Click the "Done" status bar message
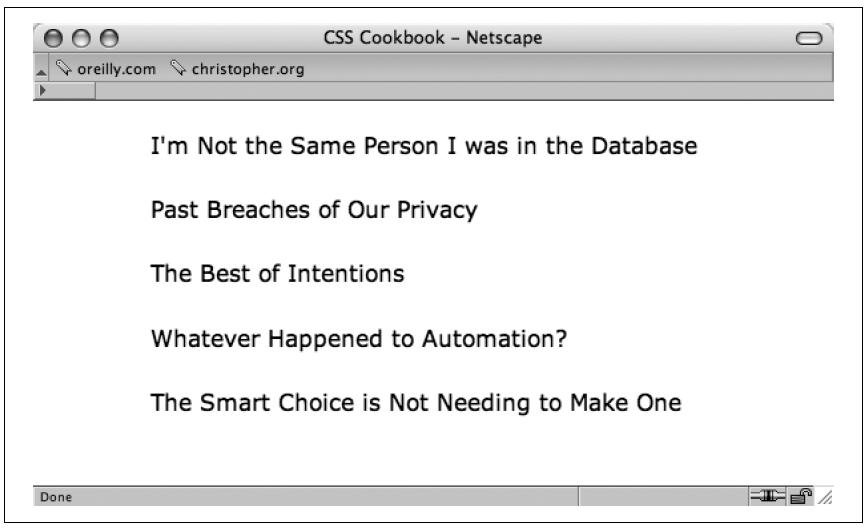Viewport: 866px width, 529px height. [56, 497]
